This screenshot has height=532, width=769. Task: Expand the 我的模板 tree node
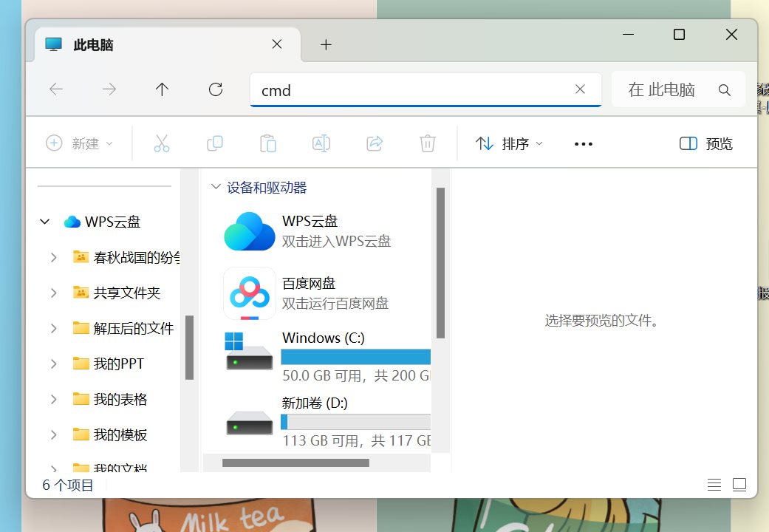54,434
